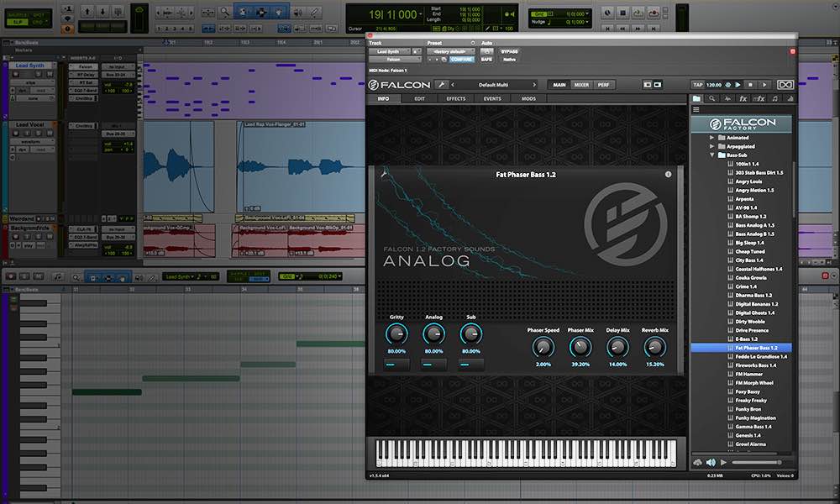This screenshot has width=840, height=504.
Task: Open the factory default preset dropdown
Action: tap(450, 51)
